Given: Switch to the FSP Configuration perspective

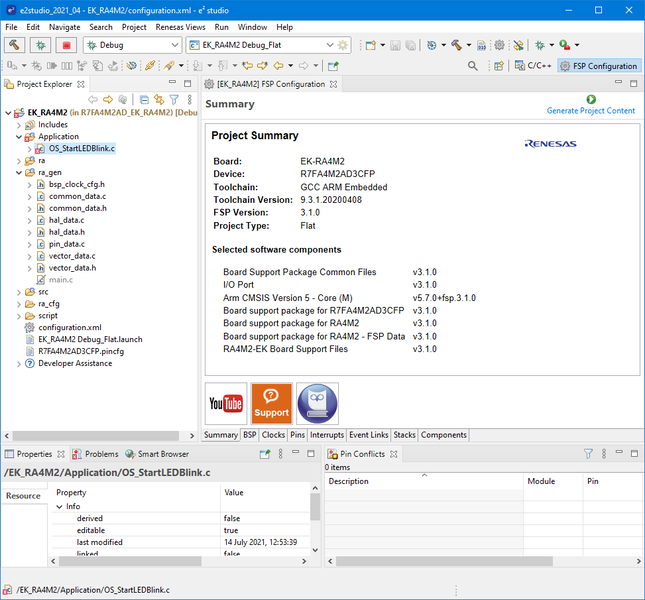Looking at the screenshot, I should click(599, 66).
